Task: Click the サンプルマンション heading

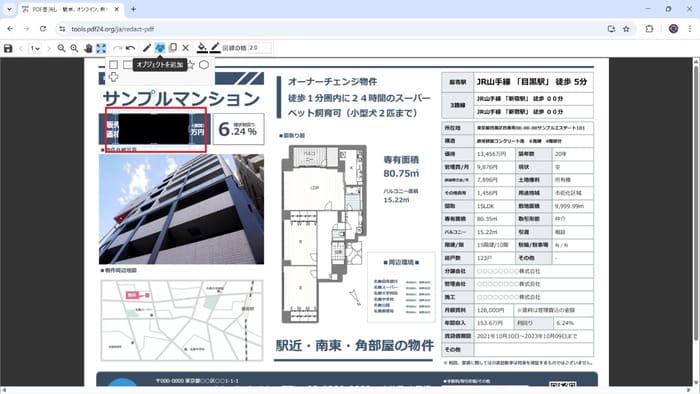Action: click(181, 99)
